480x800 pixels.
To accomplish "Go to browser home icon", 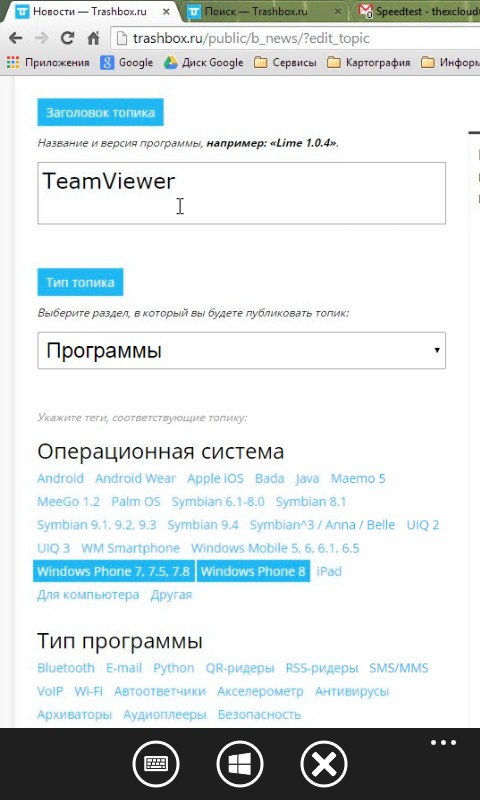I will pos(93,38).
